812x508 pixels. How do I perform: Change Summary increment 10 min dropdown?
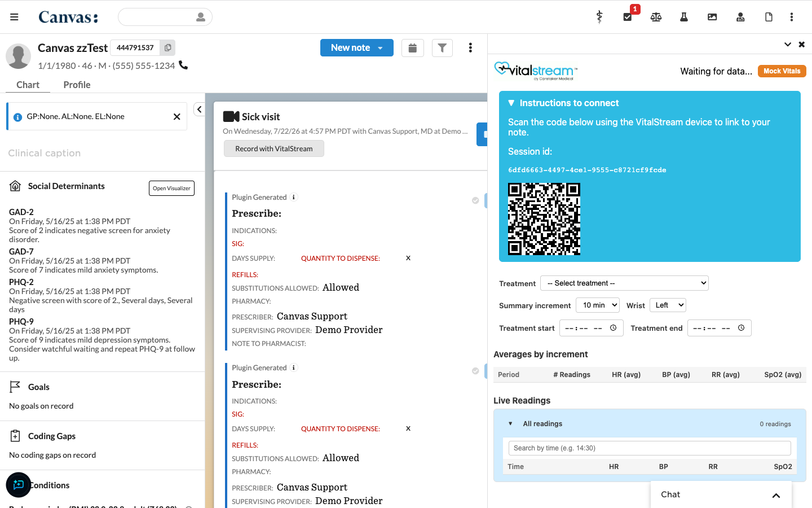[598, 305]
